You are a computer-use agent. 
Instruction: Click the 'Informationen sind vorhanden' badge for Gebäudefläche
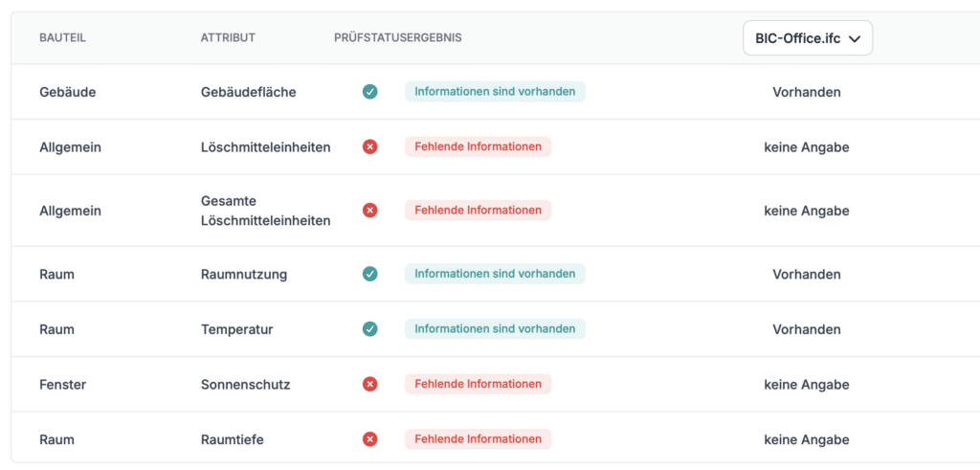[495, 91]
